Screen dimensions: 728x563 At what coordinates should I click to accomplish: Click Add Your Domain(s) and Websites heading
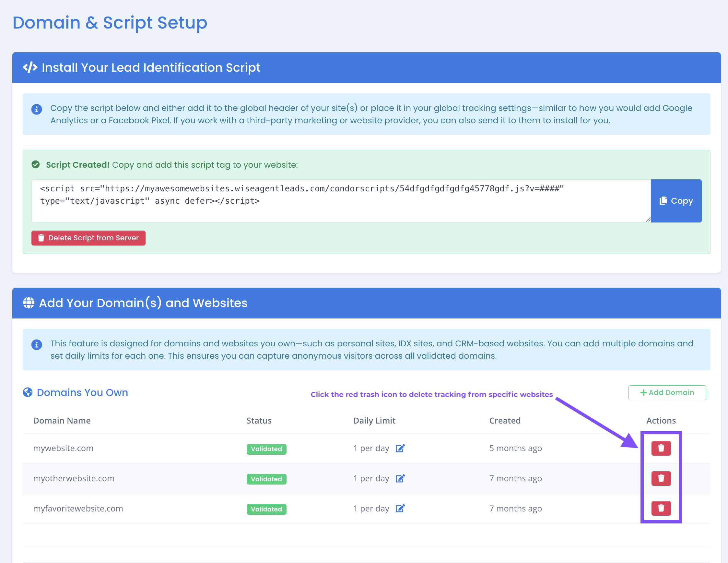[143, 303]
